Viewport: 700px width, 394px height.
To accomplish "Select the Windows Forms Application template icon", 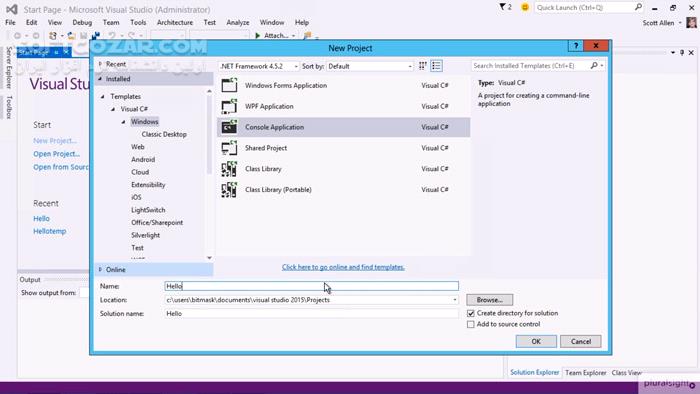I will click(x=229, y=85).
